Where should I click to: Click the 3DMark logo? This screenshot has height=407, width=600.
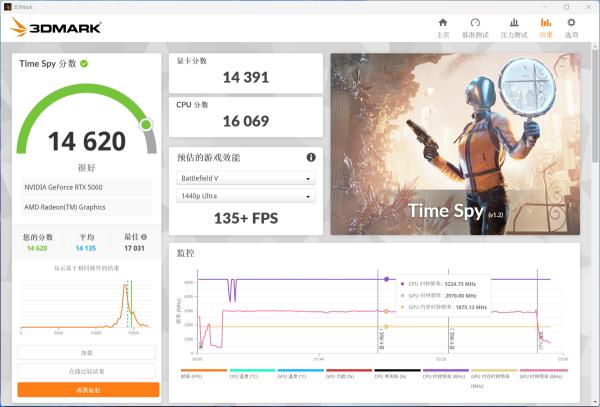[56, 28]
